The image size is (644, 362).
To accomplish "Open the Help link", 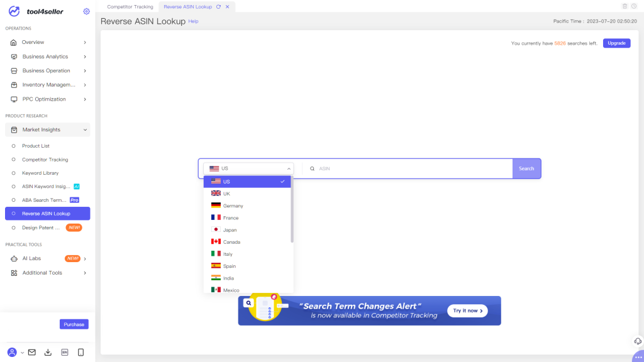I will tap(193, 21).
